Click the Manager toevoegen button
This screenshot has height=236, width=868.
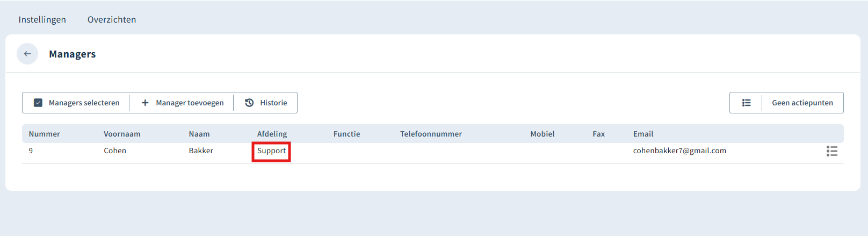click(x=182, y=103)
